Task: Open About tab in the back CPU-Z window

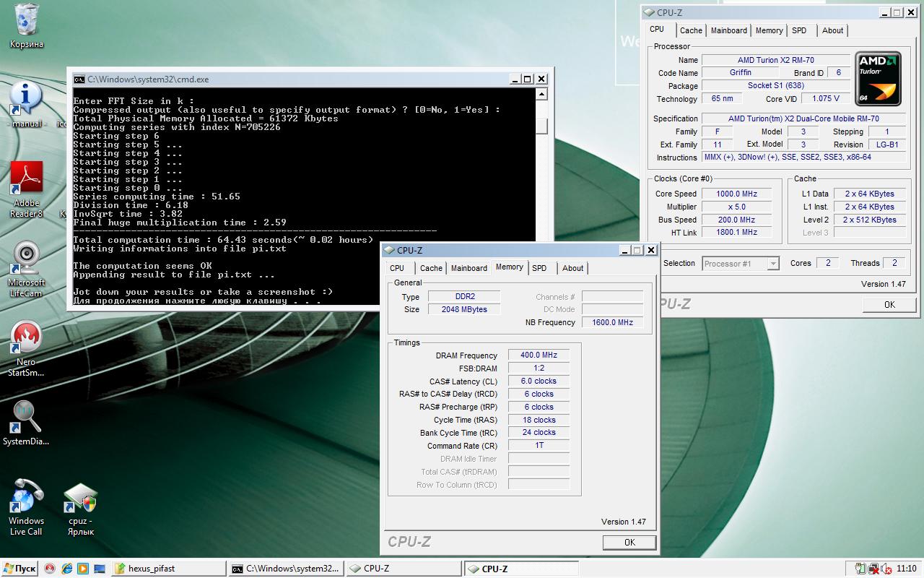Action: (x=833, y=30)
